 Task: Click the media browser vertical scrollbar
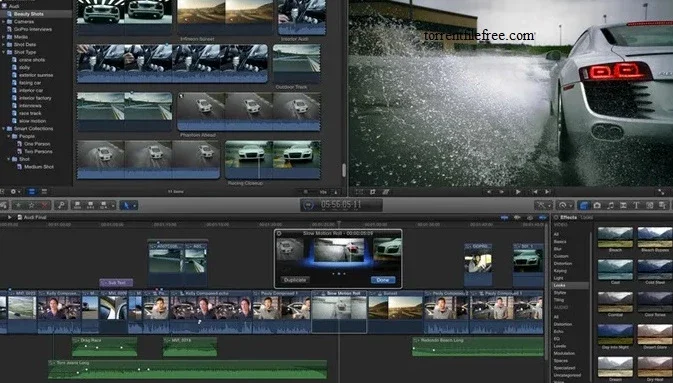point(343,170)
